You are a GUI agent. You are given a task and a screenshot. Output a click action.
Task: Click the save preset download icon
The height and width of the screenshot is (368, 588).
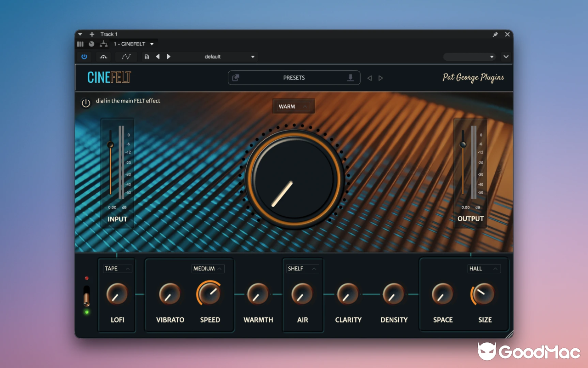click(x=351, y=78)
